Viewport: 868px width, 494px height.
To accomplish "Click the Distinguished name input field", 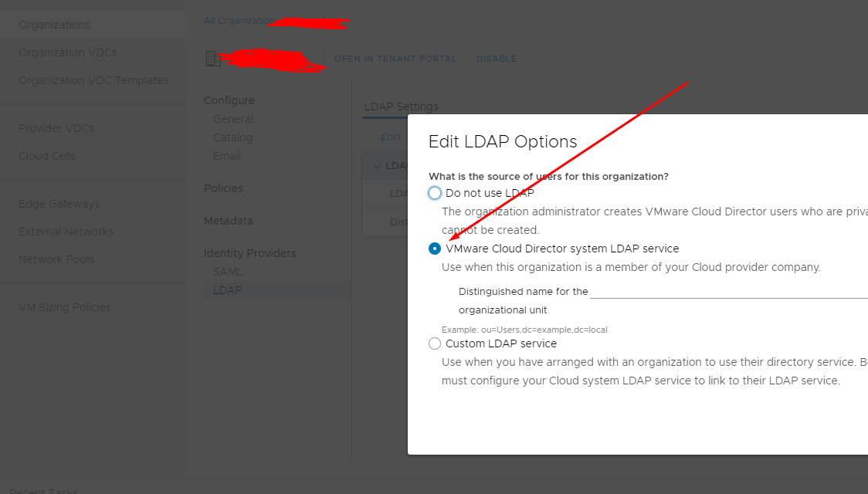I will click(728, 291).
